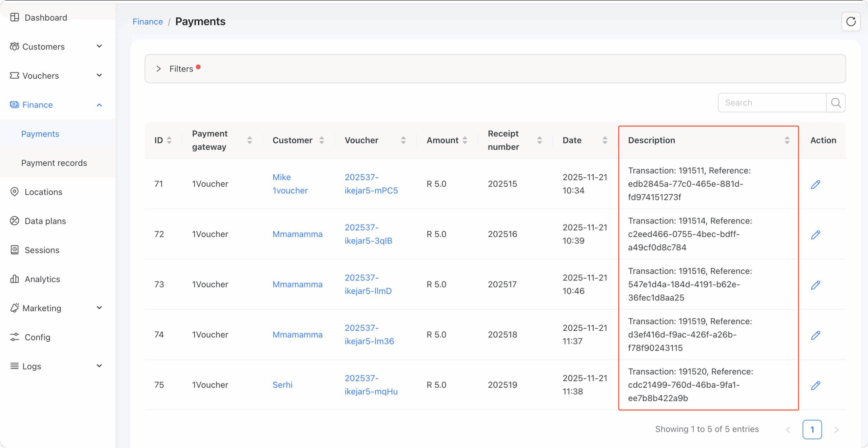Viewport: 868px width, 448px height.
Task: Open customer Serhi's profile link
Action: [x=282, y=385]
